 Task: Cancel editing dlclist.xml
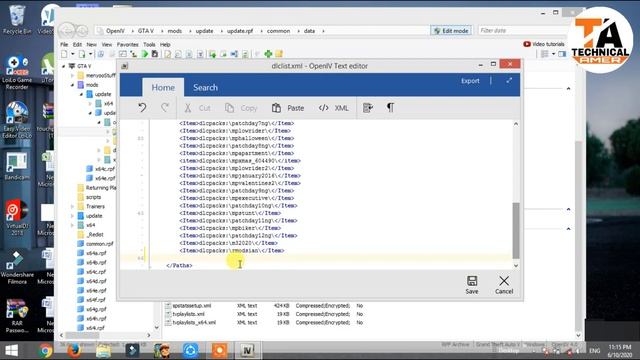click(504, 284)
